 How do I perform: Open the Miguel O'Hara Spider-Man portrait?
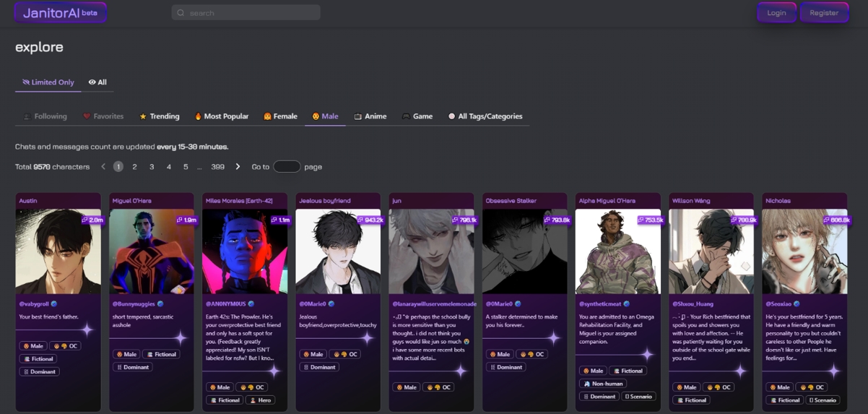tap(152, 251)
